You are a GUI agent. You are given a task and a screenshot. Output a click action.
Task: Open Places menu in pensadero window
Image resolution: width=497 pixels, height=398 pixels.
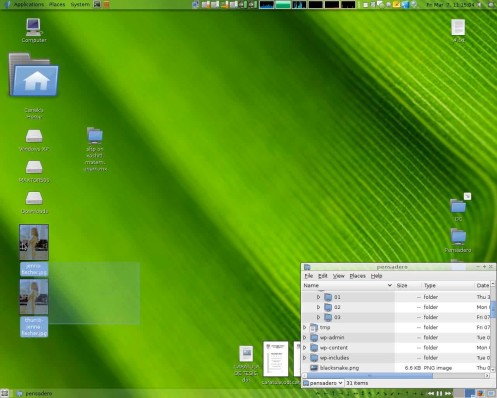pyautogui.click(x=358, y=276)
